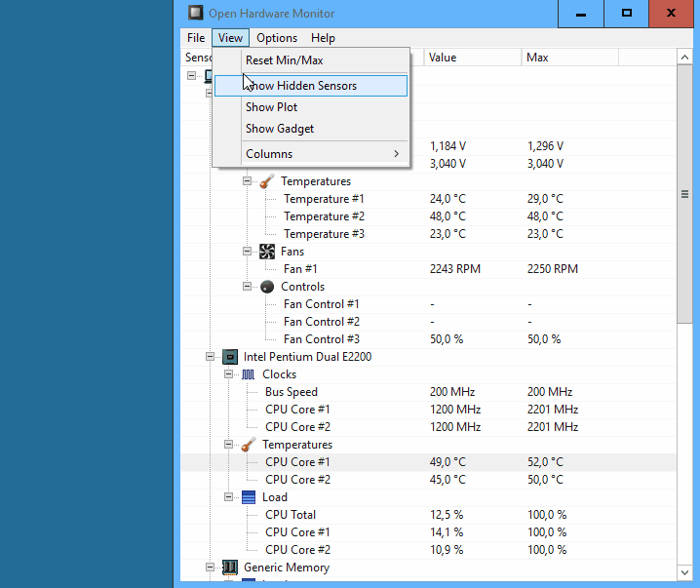Collapse the Intel Pentium Dual E2200 node
This screenshot has height=588, width=700.
(210, 357)
